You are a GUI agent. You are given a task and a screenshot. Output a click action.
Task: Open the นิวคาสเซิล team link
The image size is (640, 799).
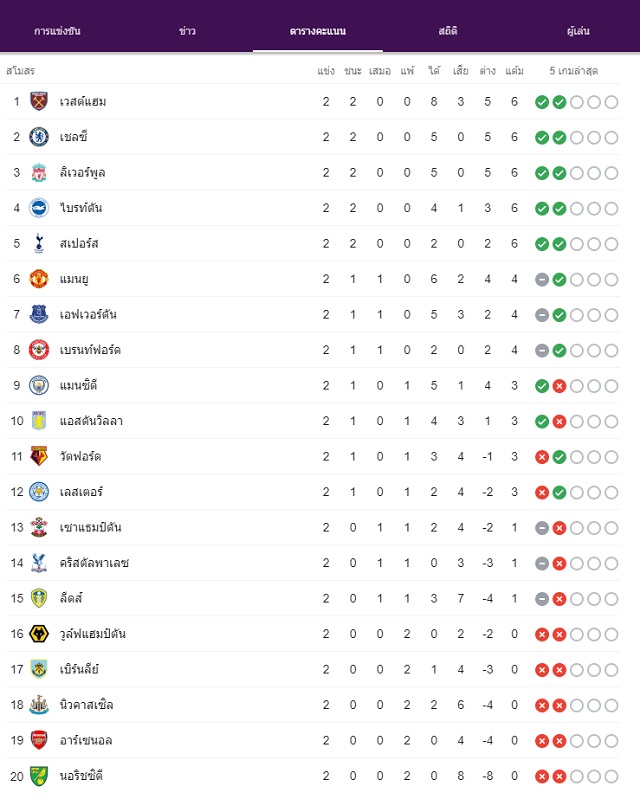[x=87, y=705]
